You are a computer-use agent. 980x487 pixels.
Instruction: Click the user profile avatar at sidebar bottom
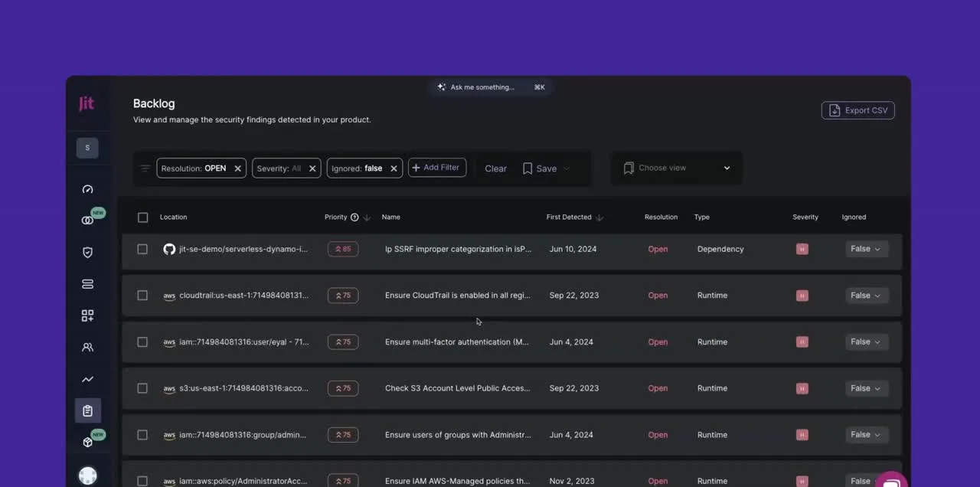click(87, 476)
